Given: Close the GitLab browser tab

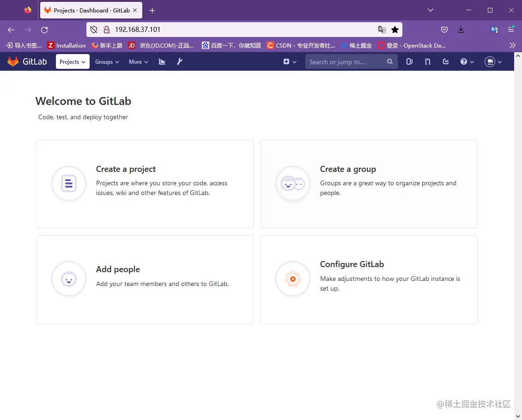Looking at the screenshot, I should 135,10.
